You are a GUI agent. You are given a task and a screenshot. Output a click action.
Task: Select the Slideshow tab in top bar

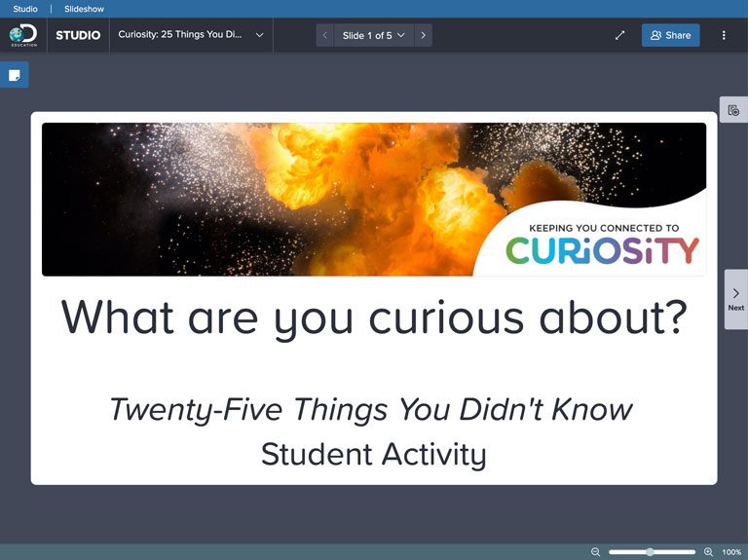84,9
